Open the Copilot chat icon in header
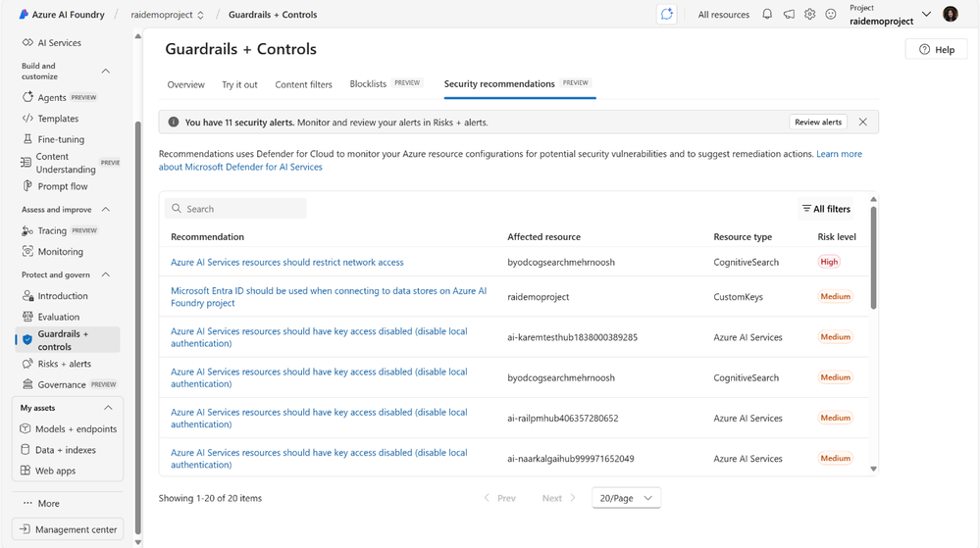This screenshot has width=980, height=548. (667, 15)
